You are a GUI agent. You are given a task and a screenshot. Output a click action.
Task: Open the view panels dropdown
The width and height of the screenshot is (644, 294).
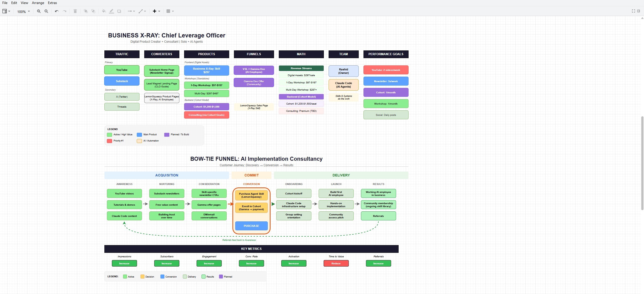click(6, 11)
